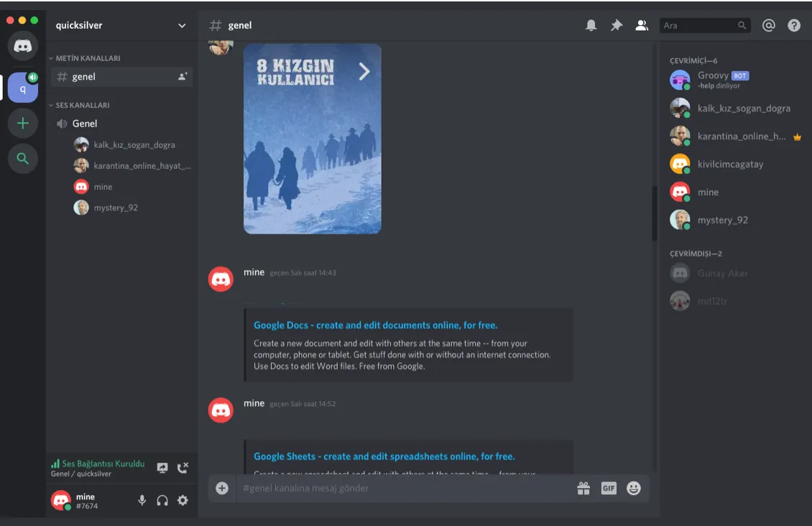Add a new server
Screen dimensions: 812x526
point(22,123)
